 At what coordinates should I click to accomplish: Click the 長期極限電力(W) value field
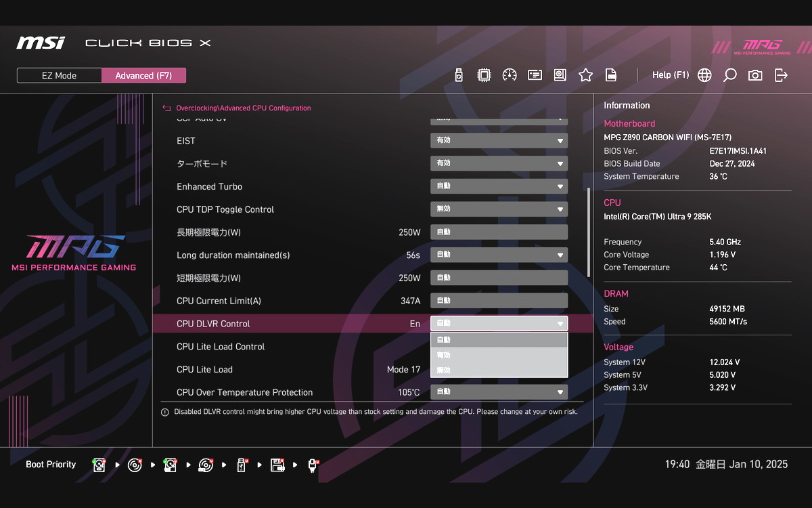499,232
